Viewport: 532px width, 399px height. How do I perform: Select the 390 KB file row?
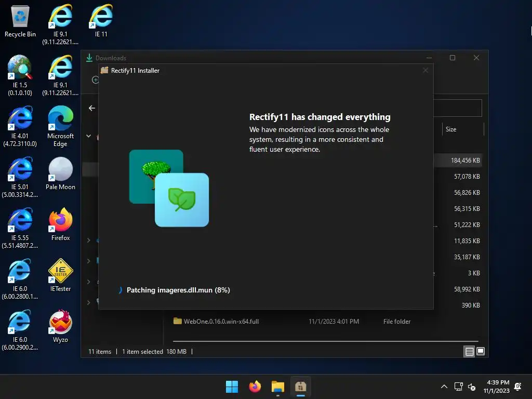[x=458, y=305]
